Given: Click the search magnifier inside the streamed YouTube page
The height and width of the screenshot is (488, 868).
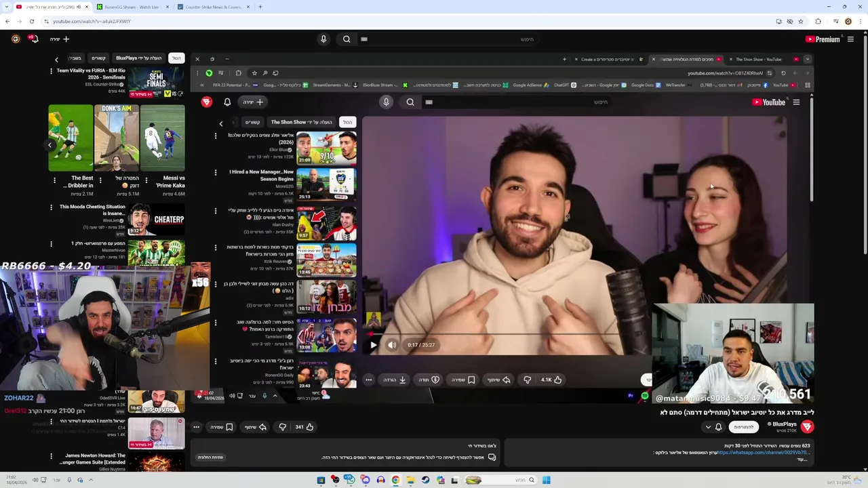Looking at the screenshot, I should 410,102.
